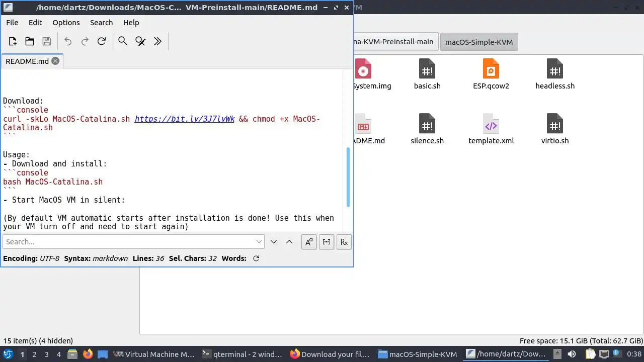Image resolution: width=644 pixels, height=362 pixels.
Task: Click the 'bash MacOS-Catalina.sh' line in editor
Action: click(x=53, y=182)
